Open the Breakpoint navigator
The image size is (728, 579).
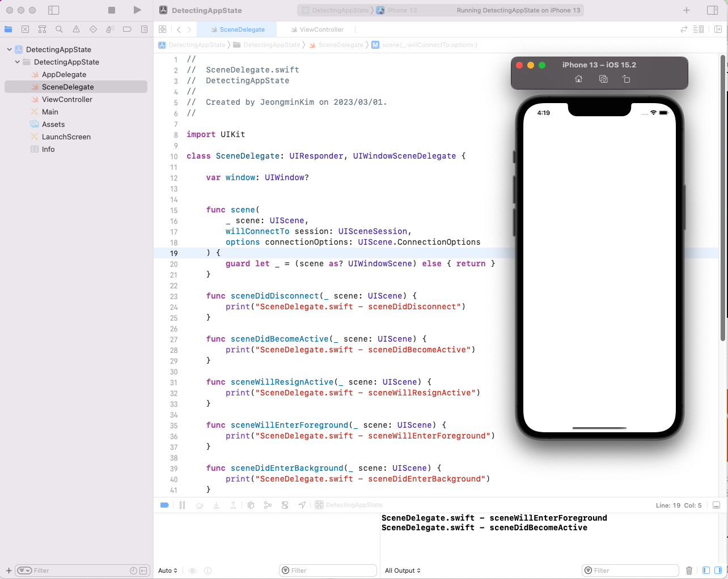pyautogui.click(x=128, y=29)
